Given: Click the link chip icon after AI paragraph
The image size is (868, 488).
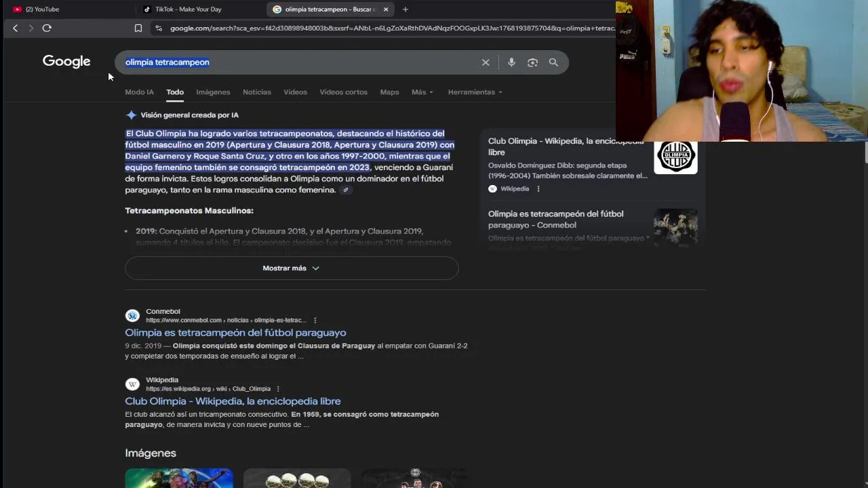Looking at the screenshot, I should [345, 190].
